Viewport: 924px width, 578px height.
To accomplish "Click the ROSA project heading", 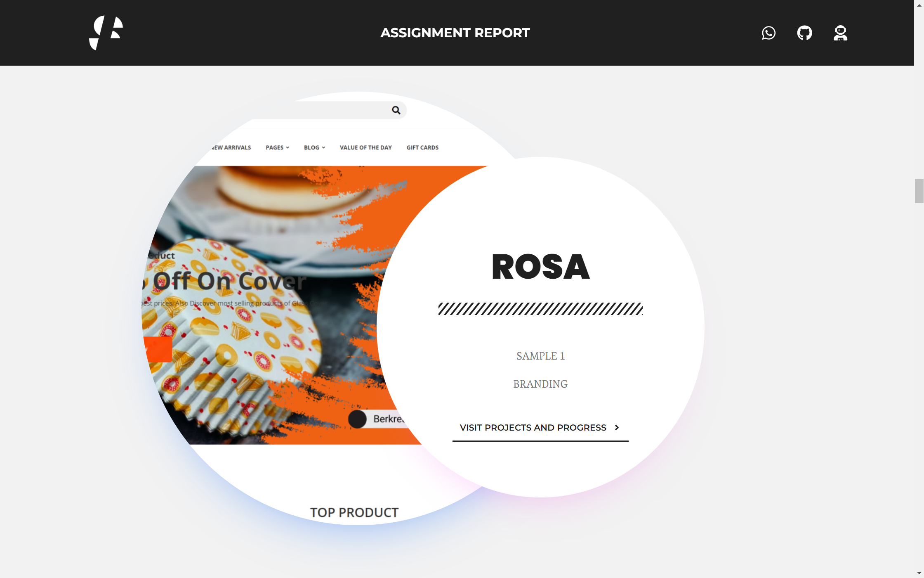I will pos(540,267).
